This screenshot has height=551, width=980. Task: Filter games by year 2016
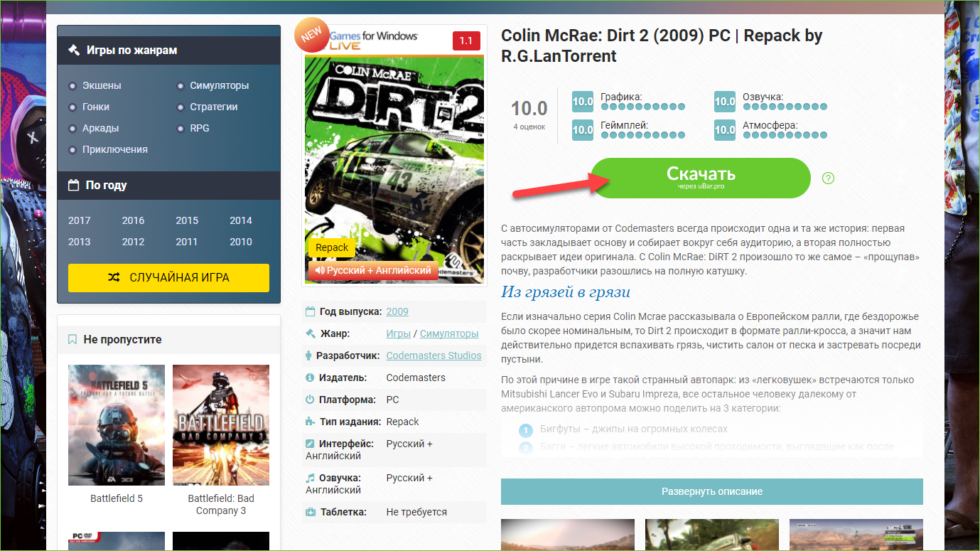click(x=133, y=220)
